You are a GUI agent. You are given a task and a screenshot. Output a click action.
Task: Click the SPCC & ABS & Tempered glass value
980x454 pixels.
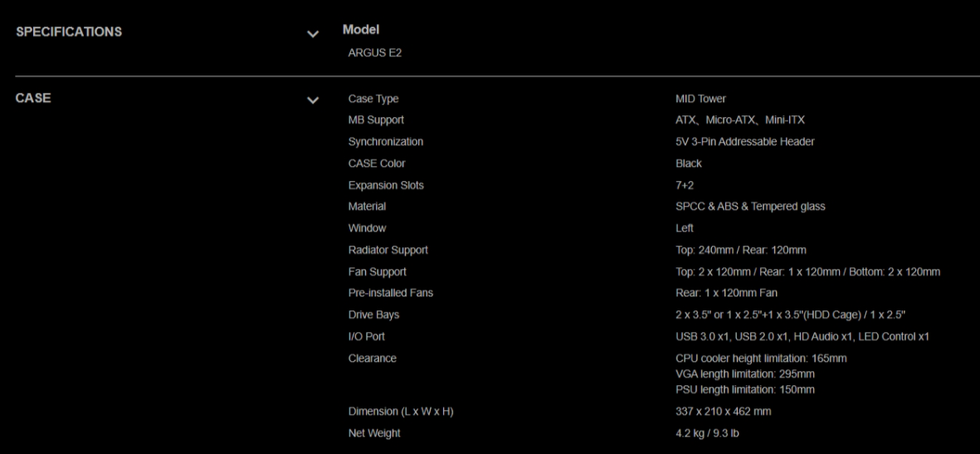pyautogui.click(x=752, y=207)
